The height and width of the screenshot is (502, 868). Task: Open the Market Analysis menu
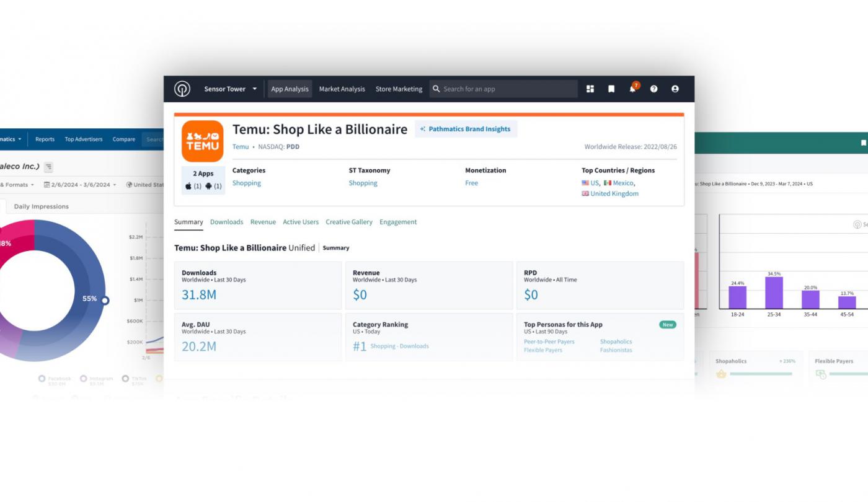coord(342,89)
